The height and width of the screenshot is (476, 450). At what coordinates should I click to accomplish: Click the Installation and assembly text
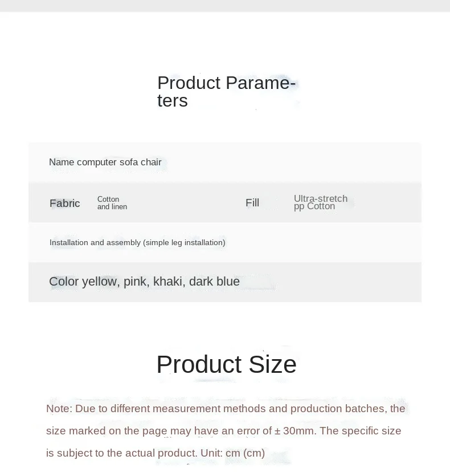pos(137,242)
